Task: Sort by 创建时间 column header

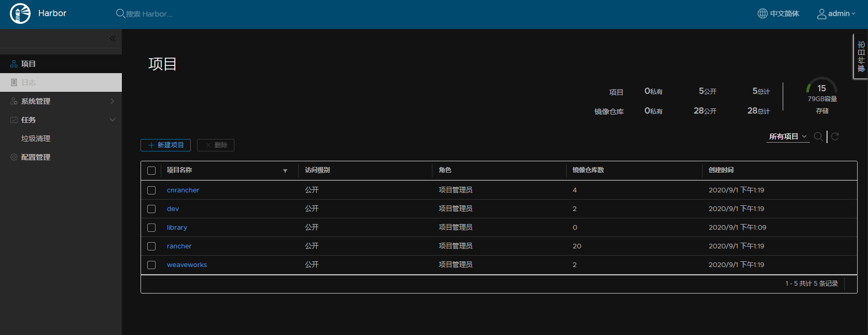Action: [x=721, y=170]
